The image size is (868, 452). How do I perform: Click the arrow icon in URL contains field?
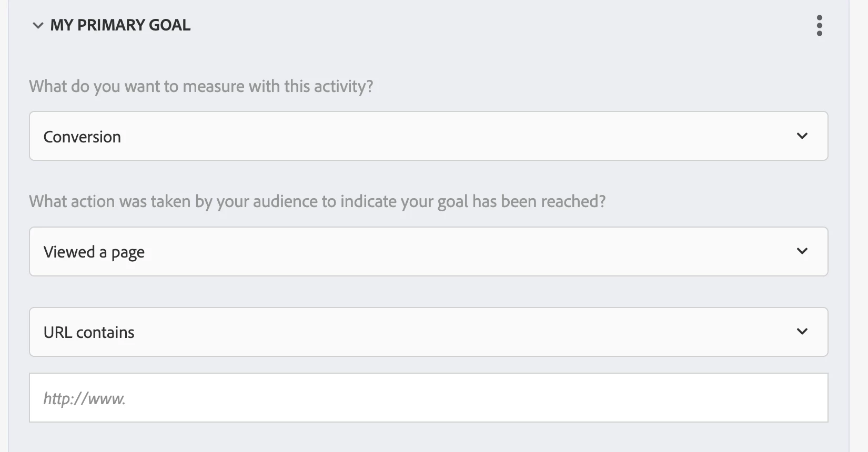[x=802, y=332]
